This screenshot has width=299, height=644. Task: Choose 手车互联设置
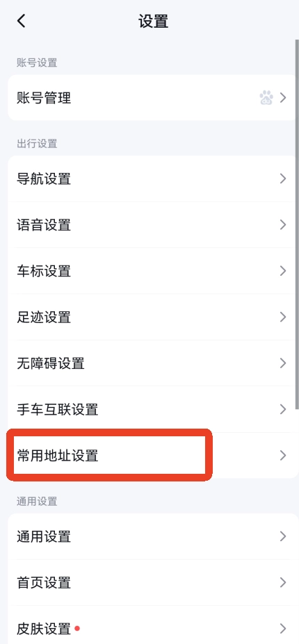pyautogui.click(x=152, y=409)
